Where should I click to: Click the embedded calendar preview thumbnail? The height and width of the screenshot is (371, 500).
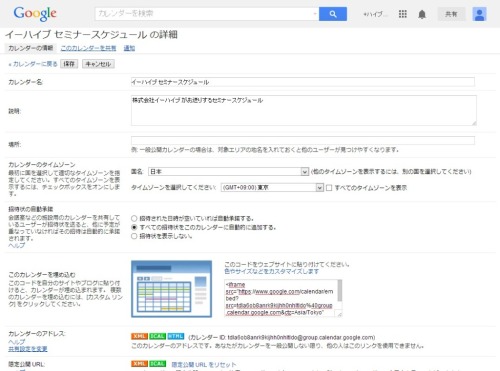[171, 289]
